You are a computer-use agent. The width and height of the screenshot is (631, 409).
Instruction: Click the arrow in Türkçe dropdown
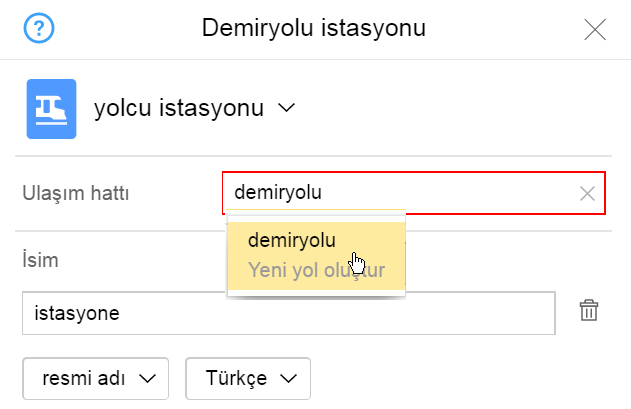(x=290, y=378)
